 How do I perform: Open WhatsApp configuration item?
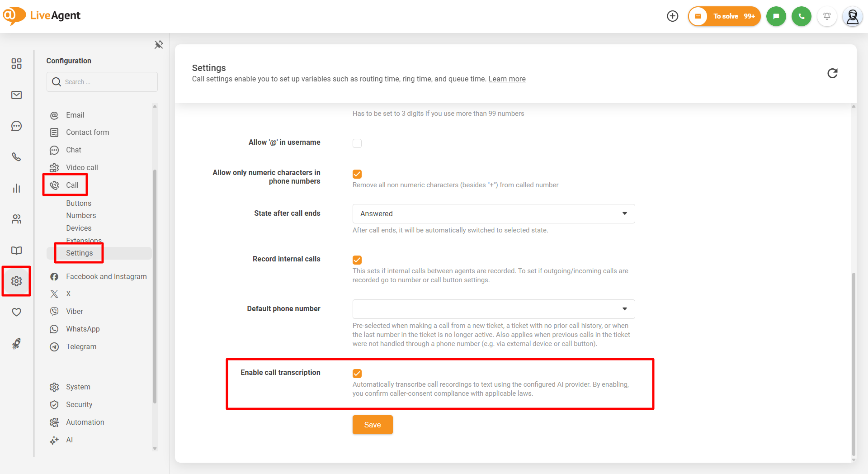[x=83, y=329]
